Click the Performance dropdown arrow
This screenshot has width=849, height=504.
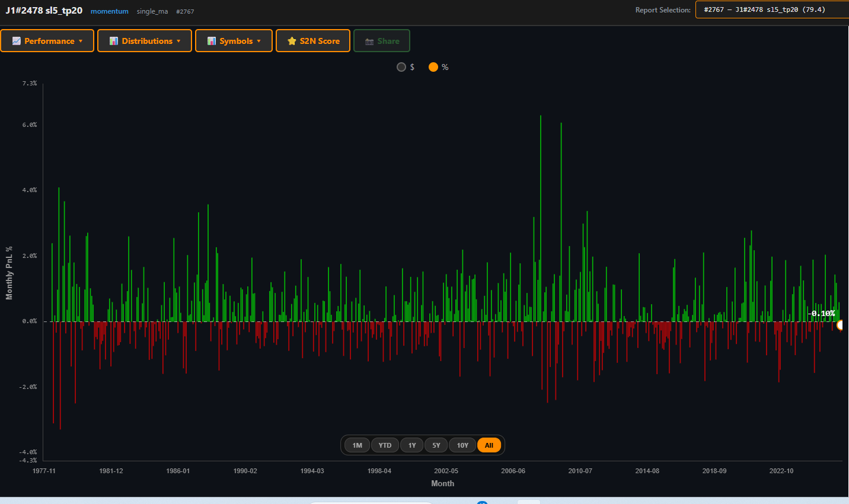(x=81, y=42)
